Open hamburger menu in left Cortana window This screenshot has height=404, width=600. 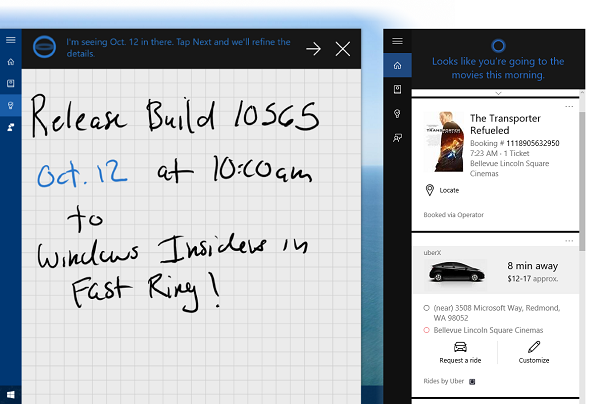[11, 40]
